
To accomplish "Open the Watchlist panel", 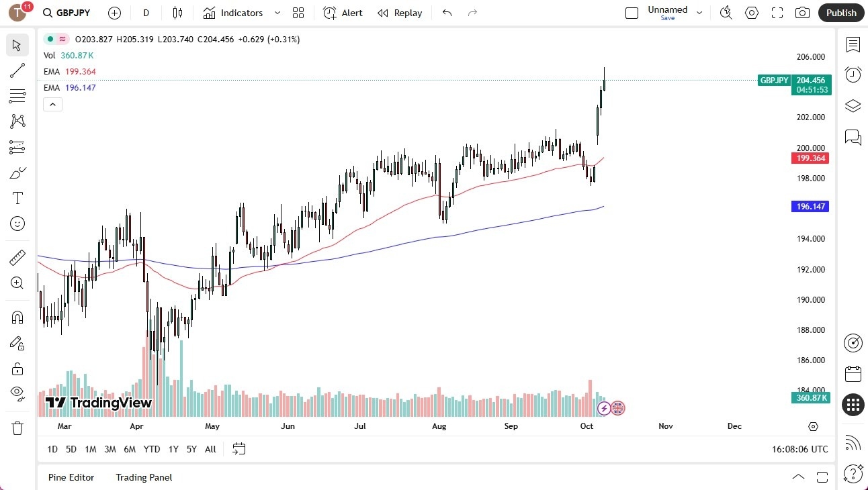I will 853,45.
